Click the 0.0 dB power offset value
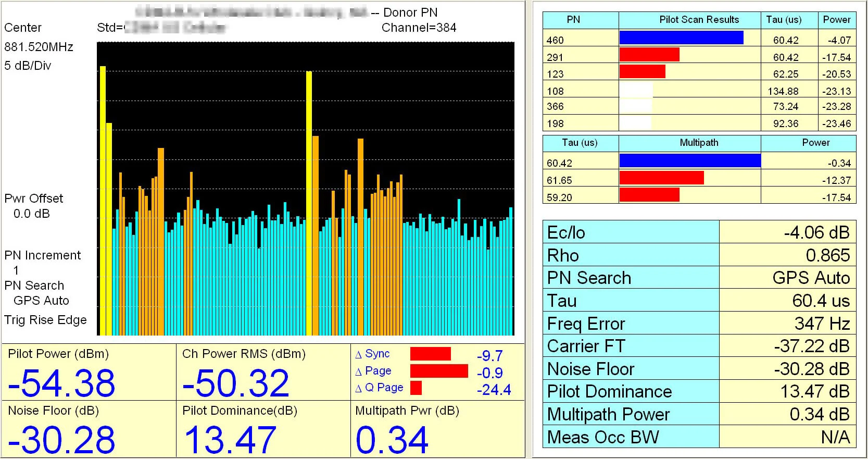The height and width of the screenshot is (459, 868). 32,214
